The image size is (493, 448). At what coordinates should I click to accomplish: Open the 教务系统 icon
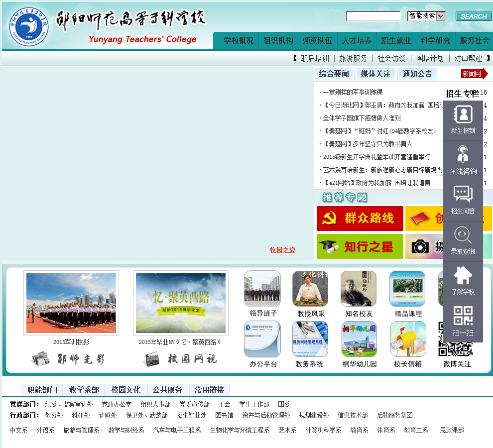(x=310, y=339)
